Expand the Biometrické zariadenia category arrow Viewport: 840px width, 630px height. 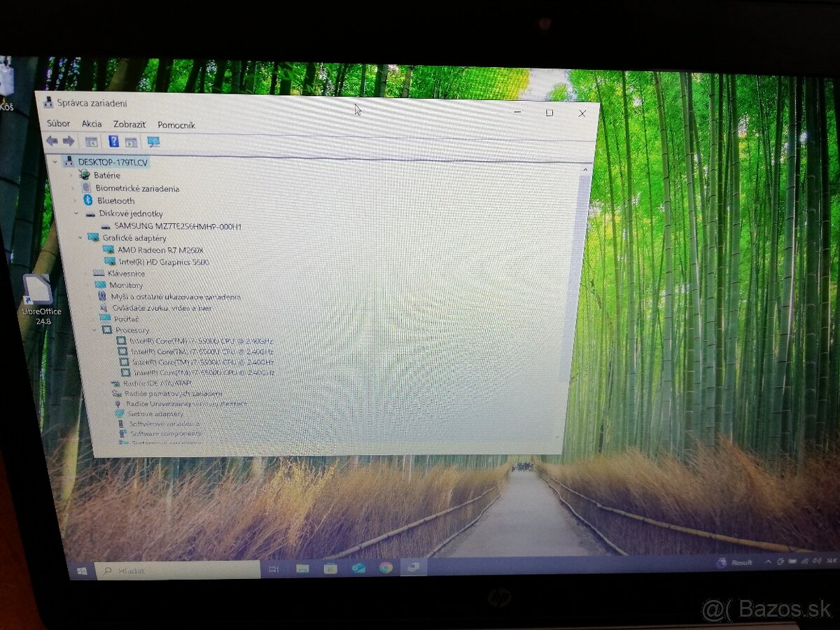(x=73, y=188)
